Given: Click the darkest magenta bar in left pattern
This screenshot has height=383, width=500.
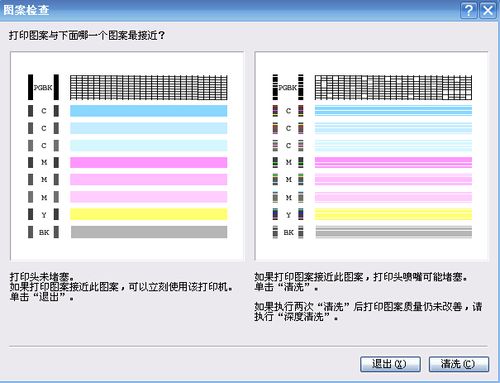Looking at the screenshot, I should (x=149, y=162).
